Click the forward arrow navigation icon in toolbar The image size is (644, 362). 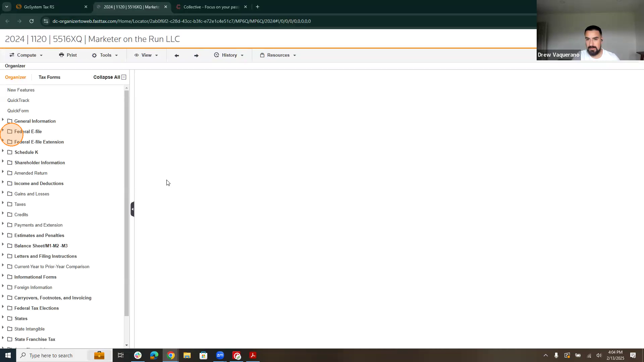196,55
